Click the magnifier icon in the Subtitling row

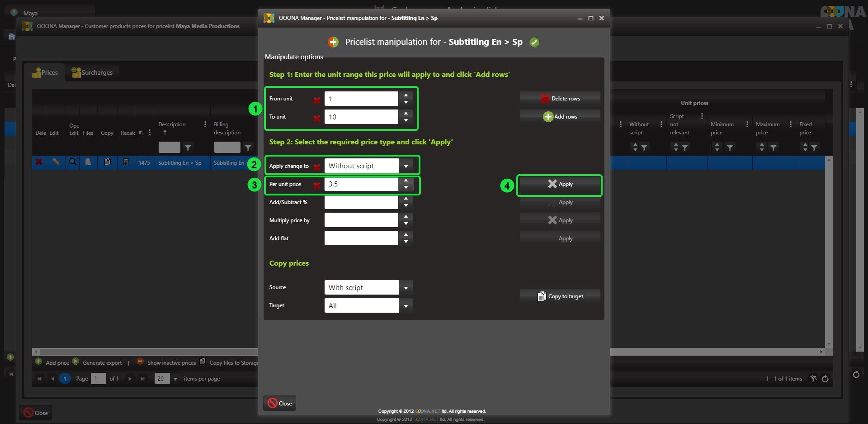click(72, 162)
